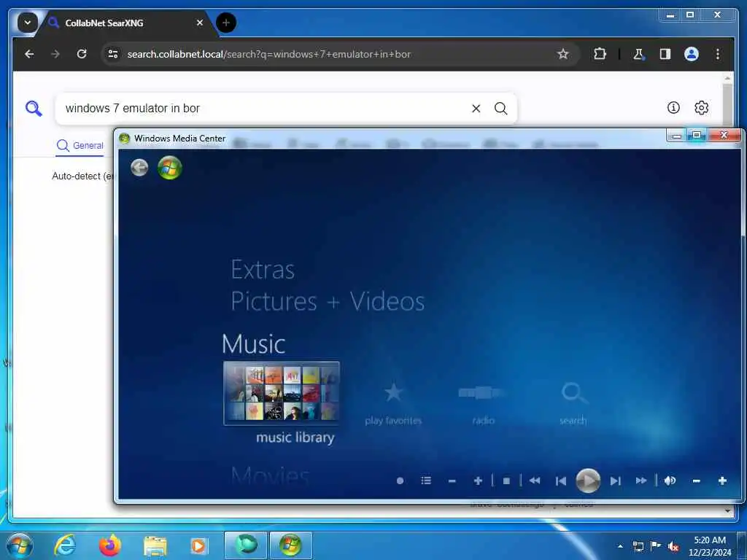The width and height of the screenshot is (747, 560).
Task: Open Windows Media Player from the taskbar
Action: pos(198,545)
